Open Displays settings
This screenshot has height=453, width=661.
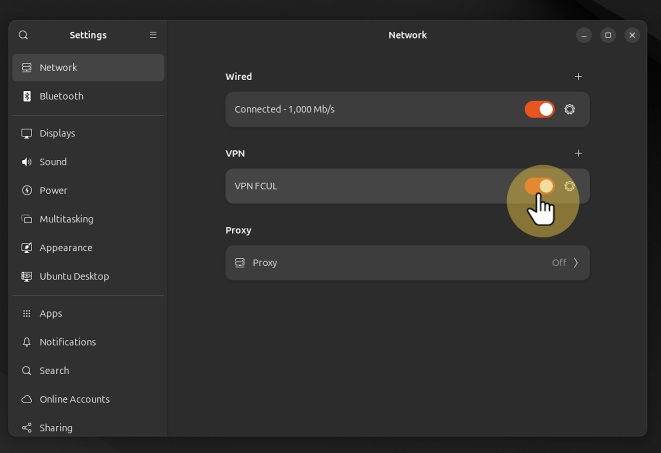tap(88, 133)
